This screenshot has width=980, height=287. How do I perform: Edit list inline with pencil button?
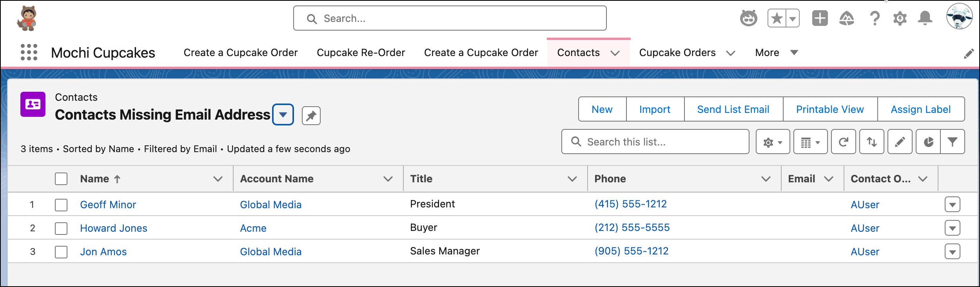(x=900, y=142)
